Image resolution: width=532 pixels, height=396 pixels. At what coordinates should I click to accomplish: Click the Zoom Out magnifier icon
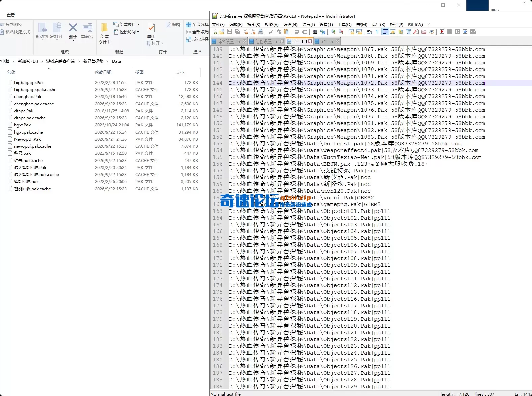pos(341,32)
